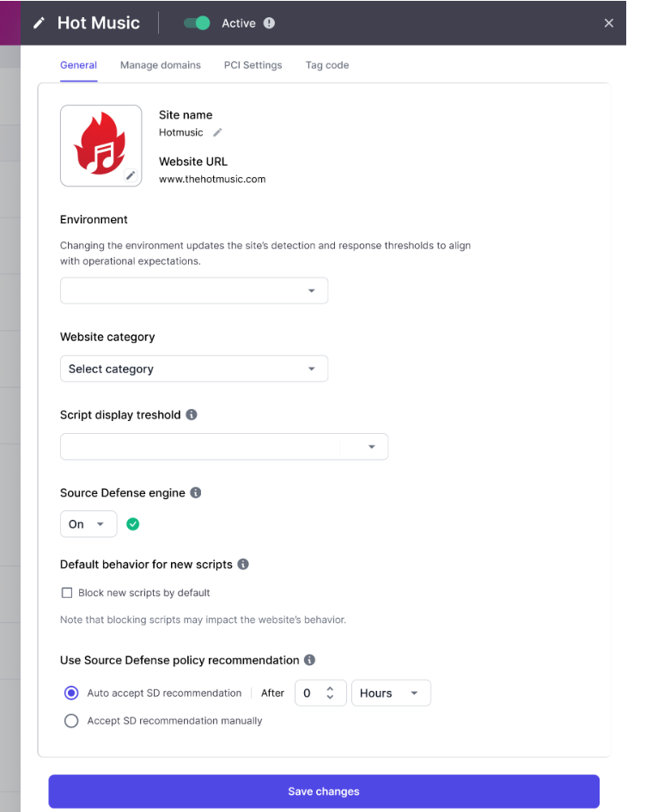Screen dimensions: 652x812
Task: Toggle the Active site switch
Action: [197, 23]
